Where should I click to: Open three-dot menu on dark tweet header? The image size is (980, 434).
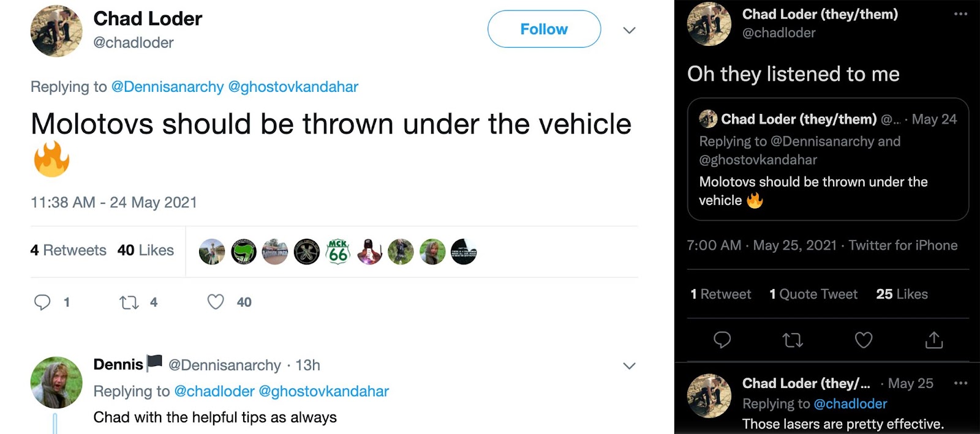(960, 14)
